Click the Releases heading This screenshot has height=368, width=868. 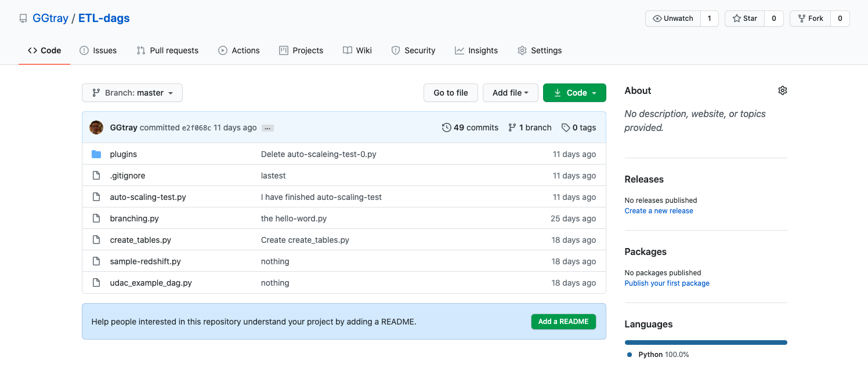click(644, 180)
